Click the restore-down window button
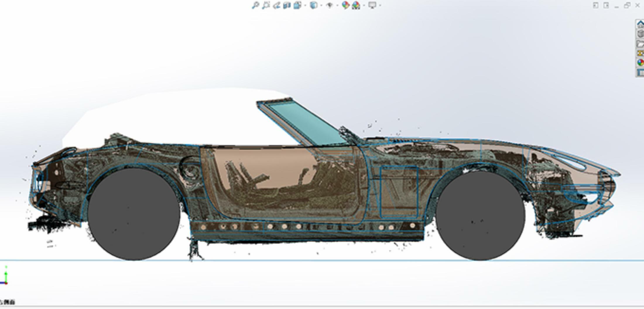 (627, 5)
